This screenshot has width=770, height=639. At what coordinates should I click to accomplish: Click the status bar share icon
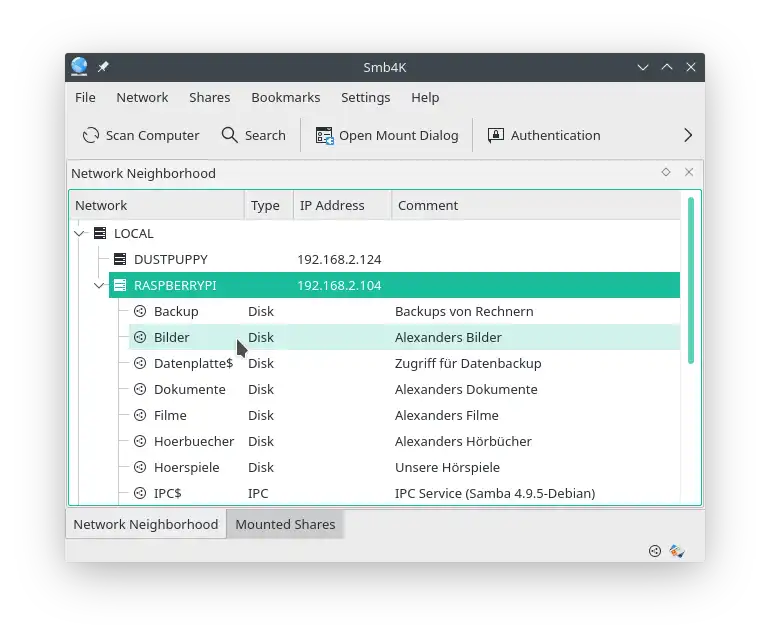tap(655, 551)
